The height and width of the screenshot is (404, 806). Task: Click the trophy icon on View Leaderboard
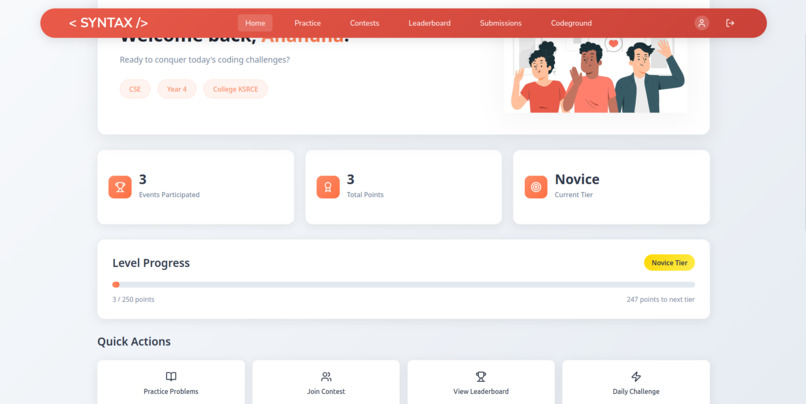coord(481,377)
